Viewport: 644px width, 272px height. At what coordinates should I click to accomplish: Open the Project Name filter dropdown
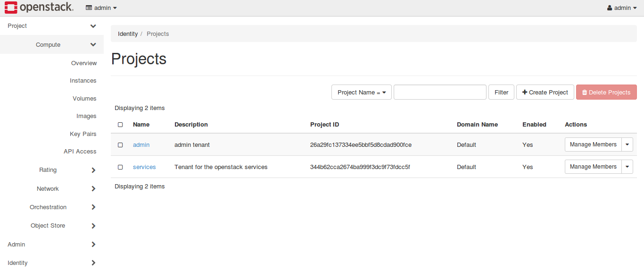tap(362, 93)
